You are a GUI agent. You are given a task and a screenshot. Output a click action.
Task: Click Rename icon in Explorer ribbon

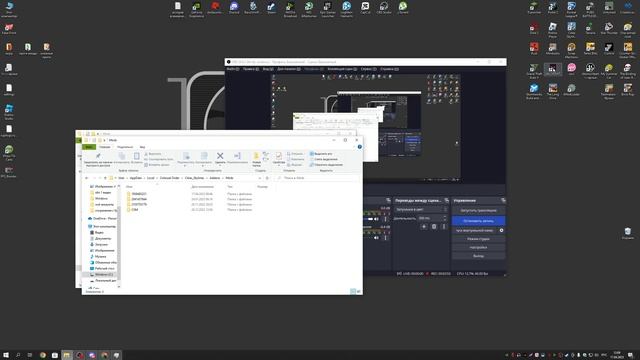tap(237, 156)
